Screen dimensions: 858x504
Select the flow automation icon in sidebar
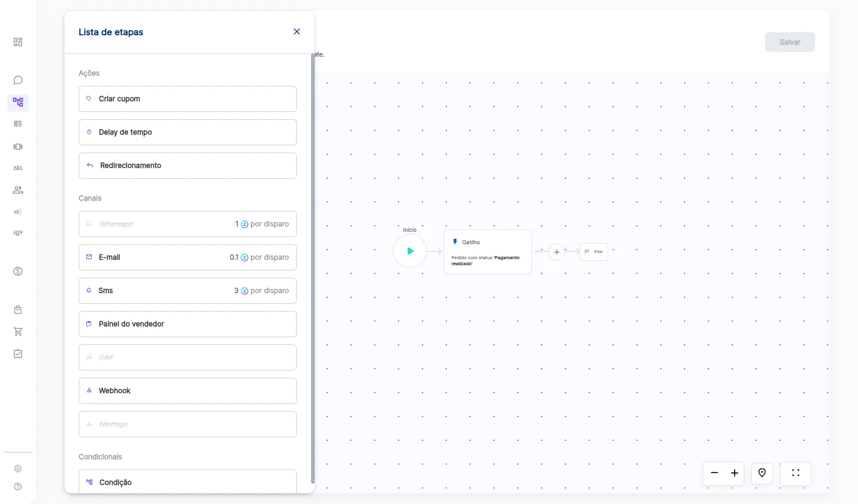point(18,102)
